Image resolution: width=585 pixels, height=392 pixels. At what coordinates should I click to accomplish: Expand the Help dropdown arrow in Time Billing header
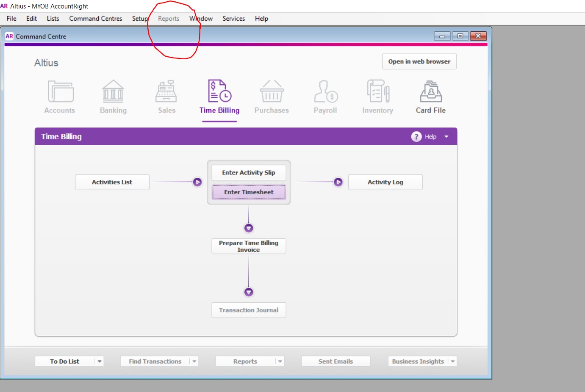(x=446, y=137)
